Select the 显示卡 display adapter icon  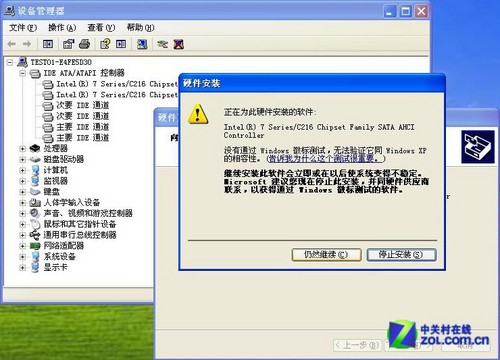[35, 267]
